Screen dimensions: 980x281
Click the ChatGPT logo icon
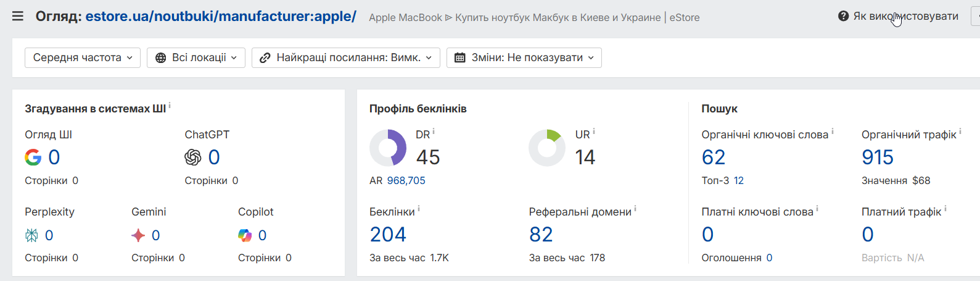point(193,157)
